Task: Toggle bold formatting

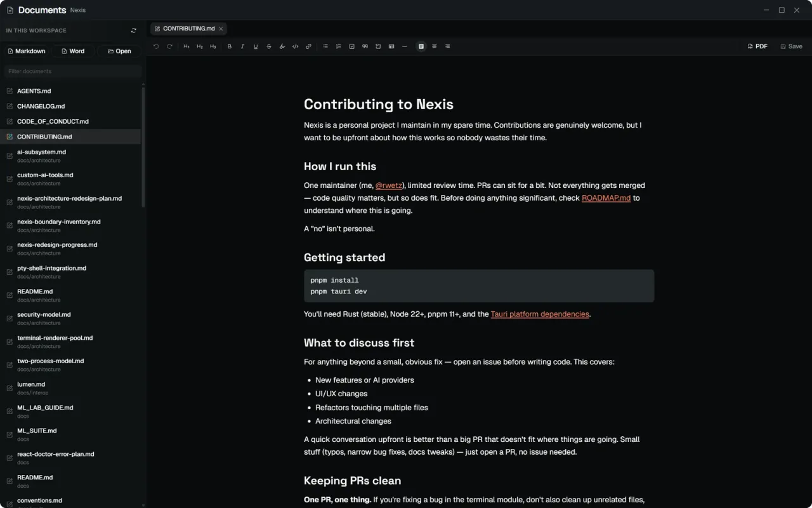Action: 230,46
